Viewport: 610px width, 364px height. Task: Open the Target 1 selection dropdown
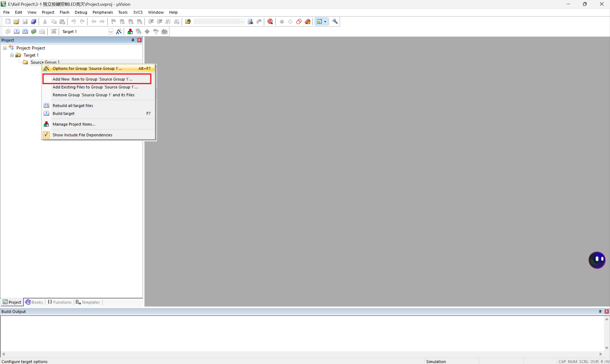(x=111, y=32)
